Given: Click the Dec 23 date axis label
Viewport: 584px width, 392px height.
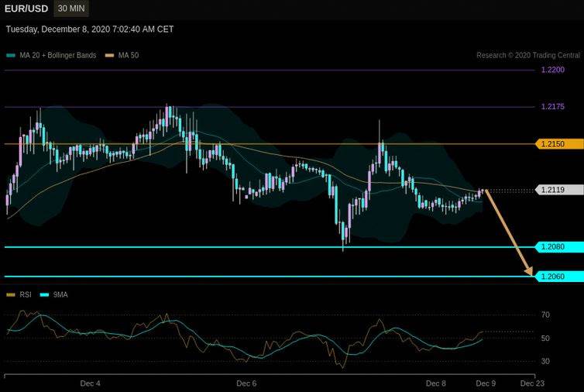Looking at the screenshot, I should 532,383.
